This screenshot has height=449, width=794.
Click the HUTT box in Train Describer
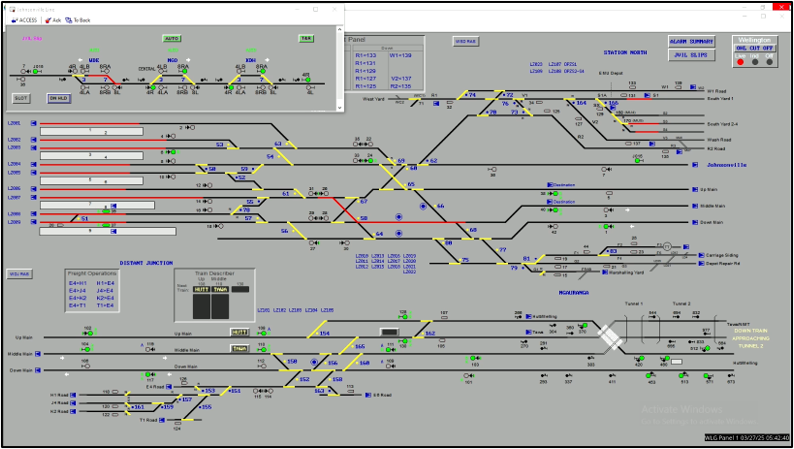pos(202,290)
